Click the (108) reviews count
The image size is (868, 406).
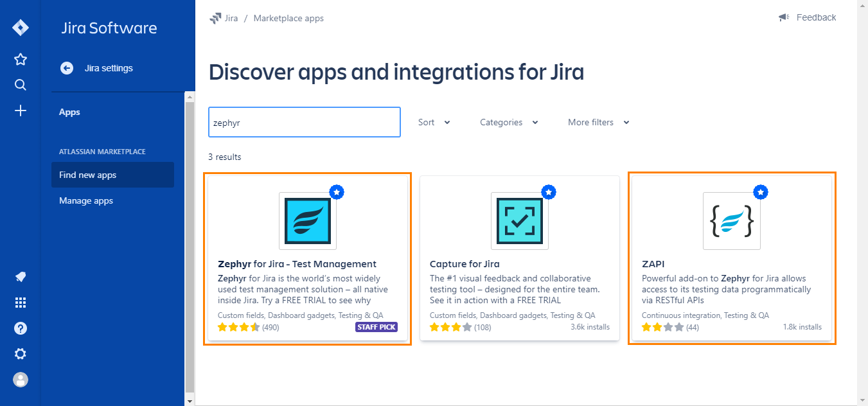(483, 327)
